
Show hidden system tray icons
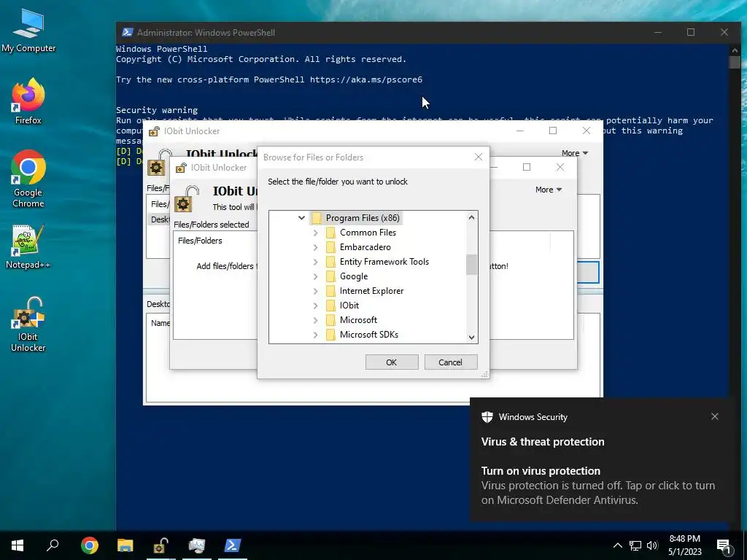point(617,545)
